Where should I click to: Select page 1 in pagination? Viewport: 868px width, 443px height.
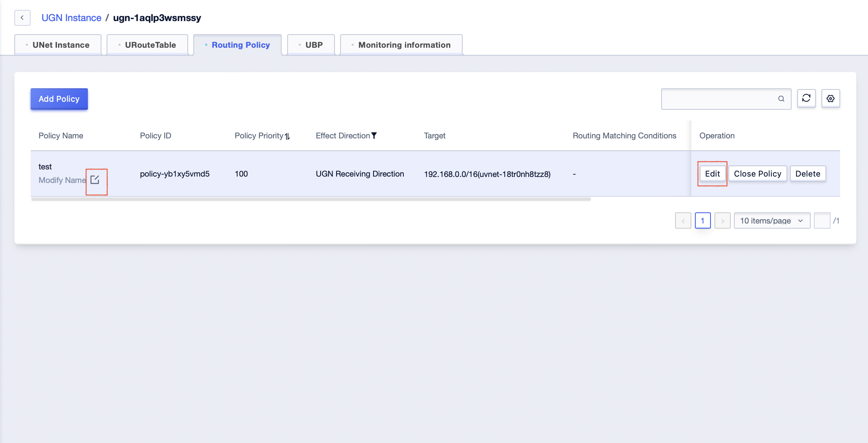[x=703, y=221]
